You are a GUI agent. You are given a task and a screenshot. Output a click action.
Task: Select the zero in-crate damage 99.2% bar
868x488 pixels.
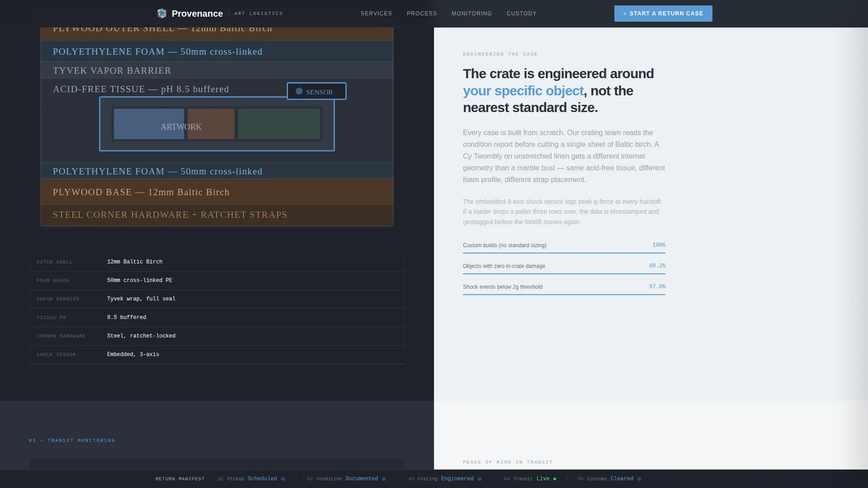click(564, 274)
